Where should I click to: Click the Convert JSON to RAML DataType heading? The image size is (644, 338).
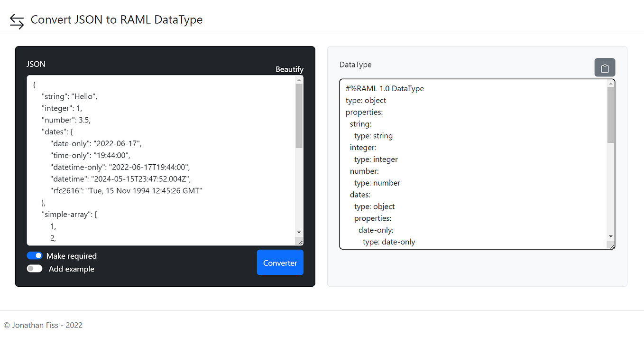click(x=117, y=19)
